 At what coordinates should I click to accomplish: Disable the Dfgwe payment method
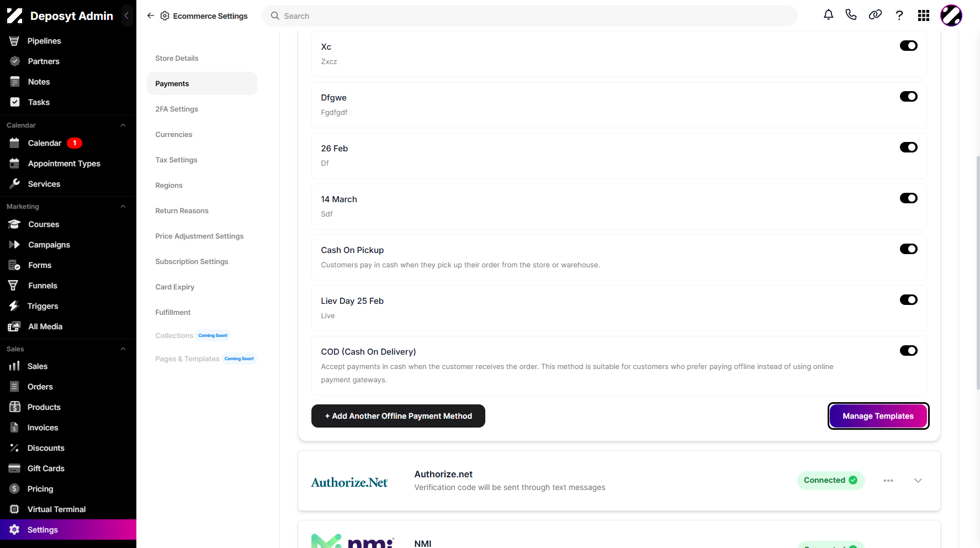909,97
